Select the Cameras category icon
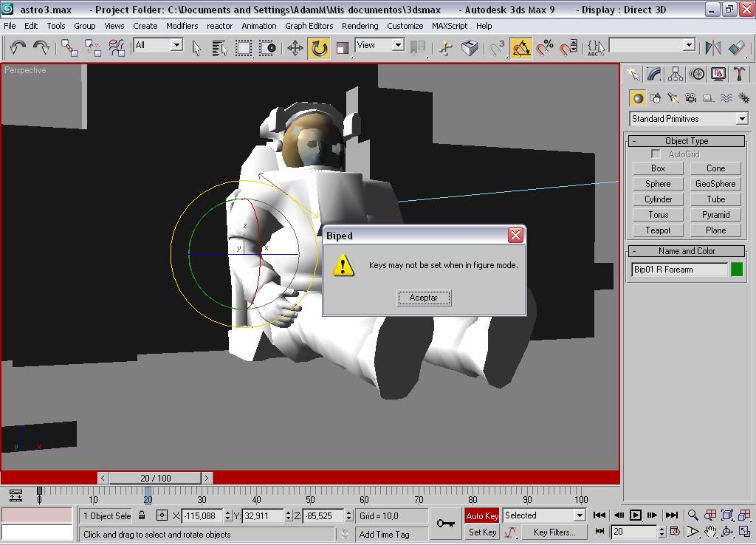This screenshot has width=756, height=545. (691, 98)
